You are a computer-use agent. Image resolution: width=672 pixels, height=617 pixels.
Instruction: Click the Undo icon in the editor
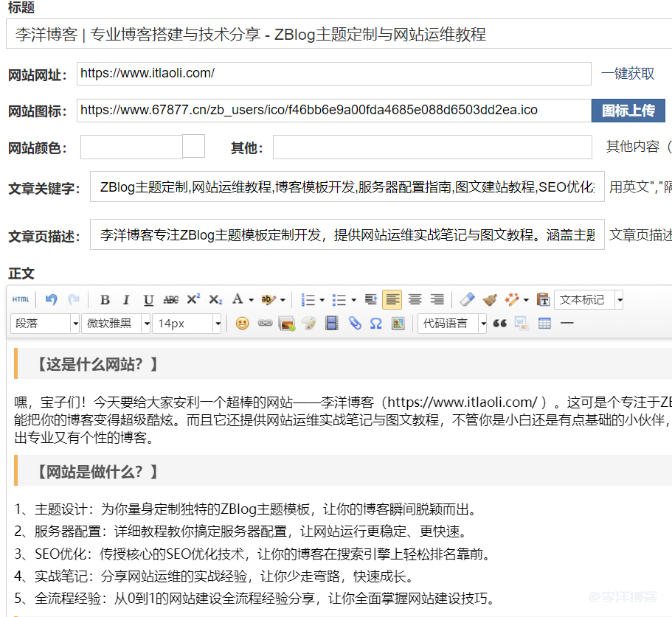coord(50,299)
